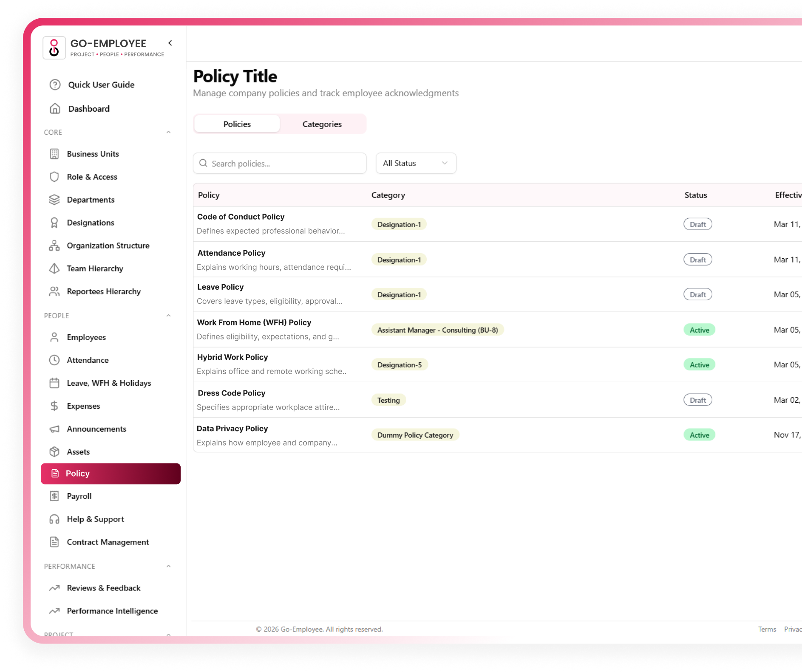Click the Payroll receipt icon

click(x=54, y=496)
